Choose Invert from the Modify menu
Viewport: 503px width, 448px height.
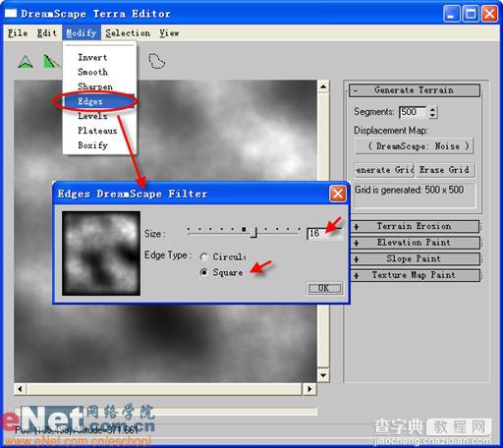coord(99,57)
